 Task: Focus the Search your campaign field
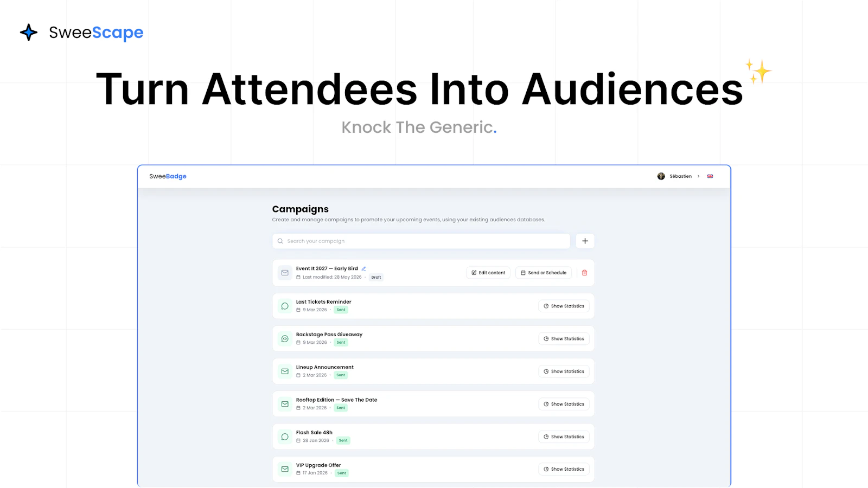pos(421,241)
